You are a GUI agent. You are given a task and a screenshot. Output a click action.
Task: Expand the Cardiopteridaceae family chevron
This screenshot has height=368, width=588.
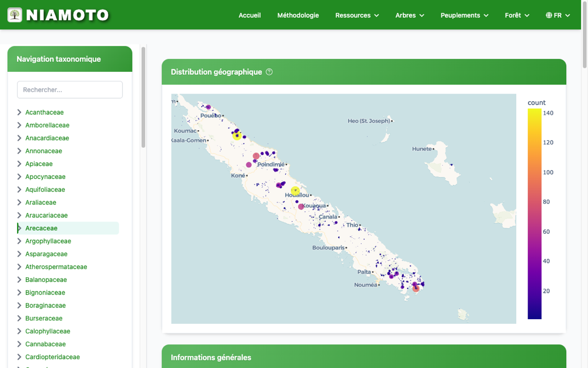(19, 357)
